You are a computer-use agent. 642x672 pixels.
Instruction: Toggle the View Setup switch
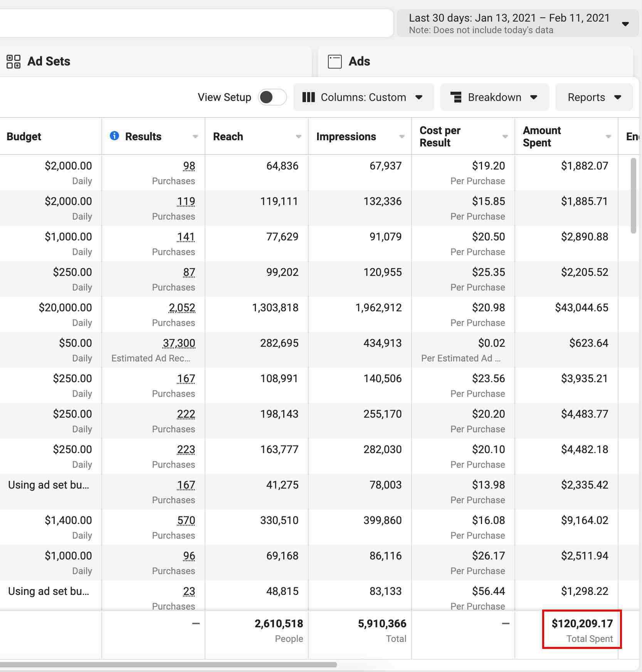point(272,97)
